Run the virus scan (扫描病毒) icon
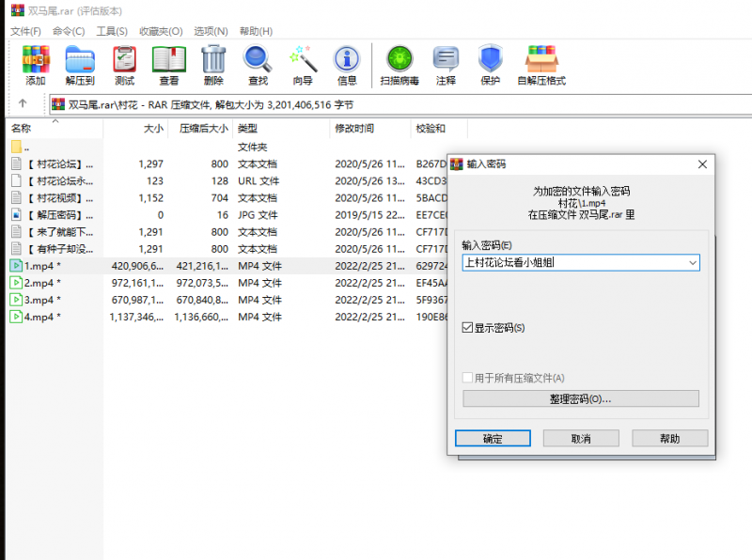Viewport: 752px width, 560px height. (399, 65)
